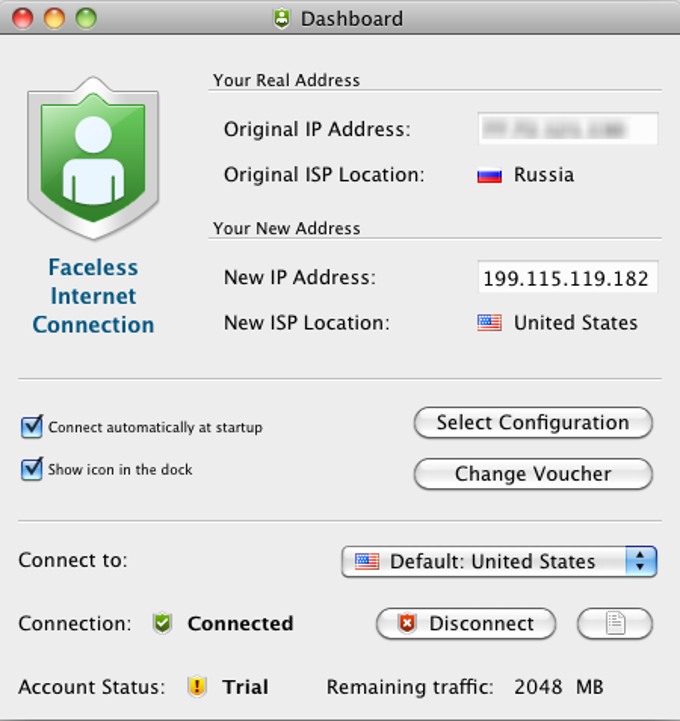The height and width of the screenshot is (721, 680).
Task: Click the blurred Original IP Address field
Action: point(567,129)
